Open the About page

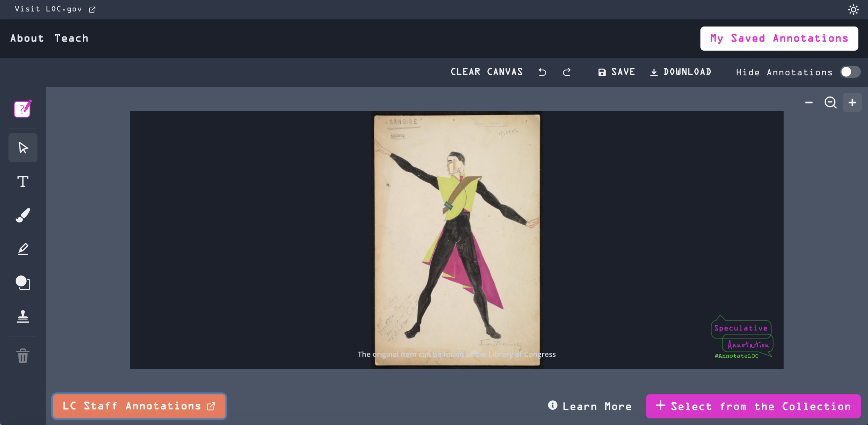point(27,38)
